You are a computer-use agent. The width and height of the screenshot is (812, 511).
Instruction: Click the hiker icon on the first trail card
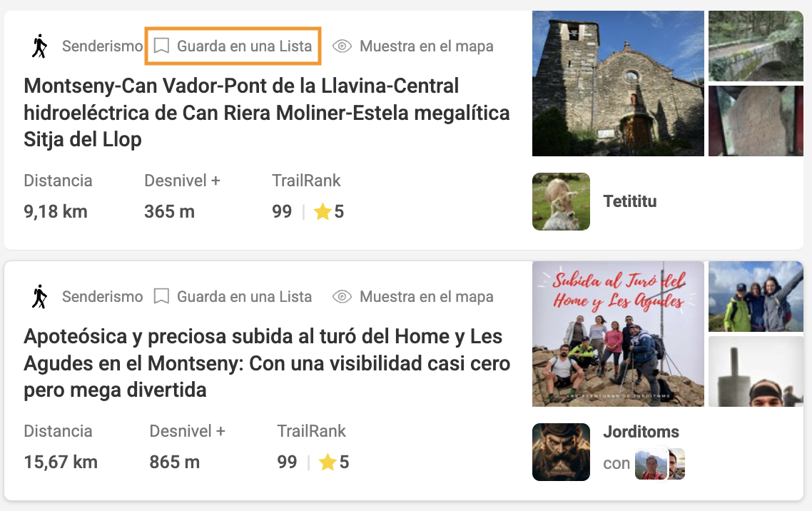(39, 46)
